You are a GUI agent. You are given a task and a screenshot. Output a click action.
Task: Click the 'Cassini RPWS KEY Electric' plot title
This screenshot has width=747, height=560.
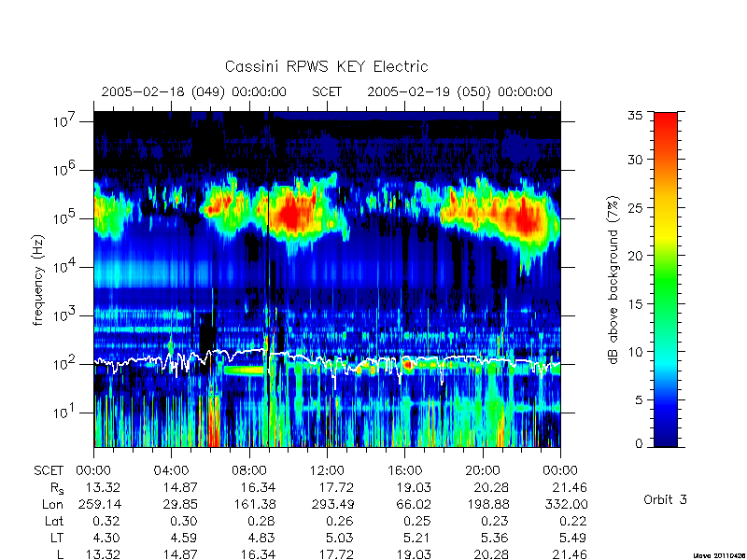(x=326, y=66)
